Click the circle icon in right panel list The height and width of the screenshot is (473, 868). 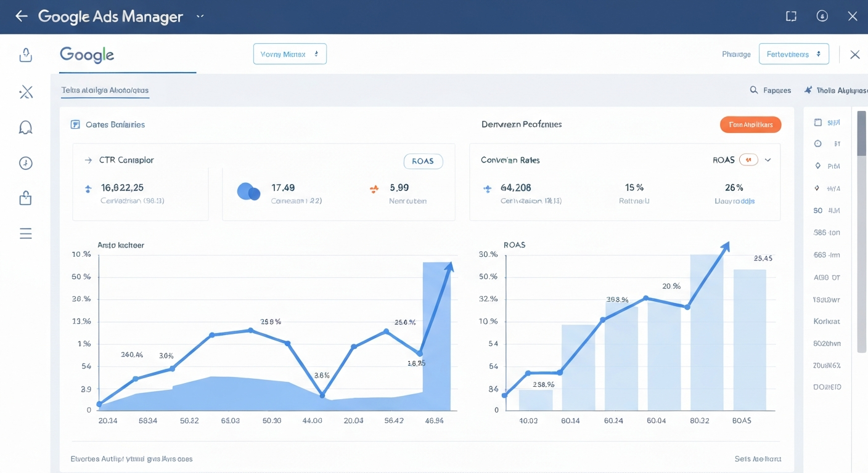point(818,144)
